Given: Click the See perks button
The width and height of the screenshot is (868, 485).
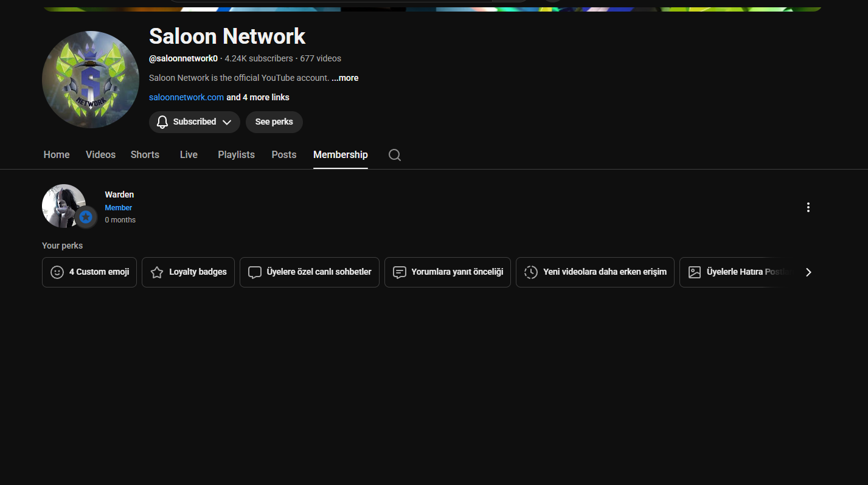Looking at the screenshot, I should (274, 122).
